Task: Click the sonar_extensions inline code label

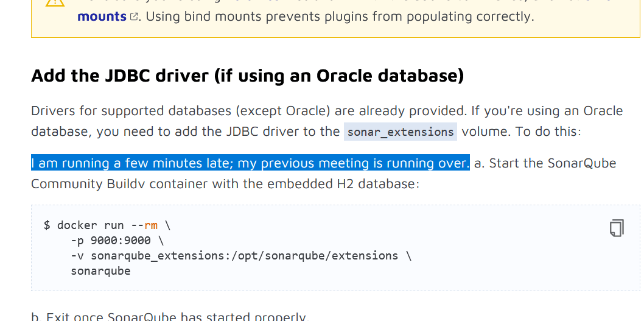Action: (x=401, y=132)
